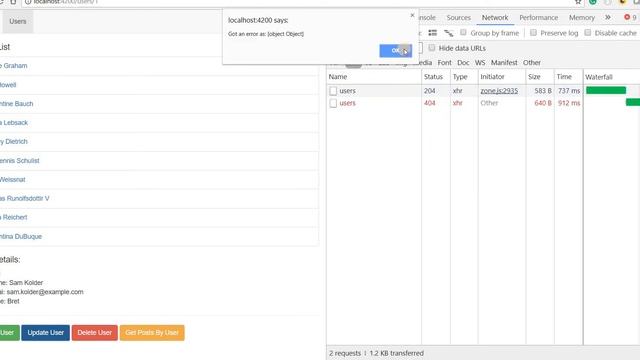The height and width of the screenshot is (360, 640).
Task: Close the localhost:4200 alert dialog
Action: (412, 15)
